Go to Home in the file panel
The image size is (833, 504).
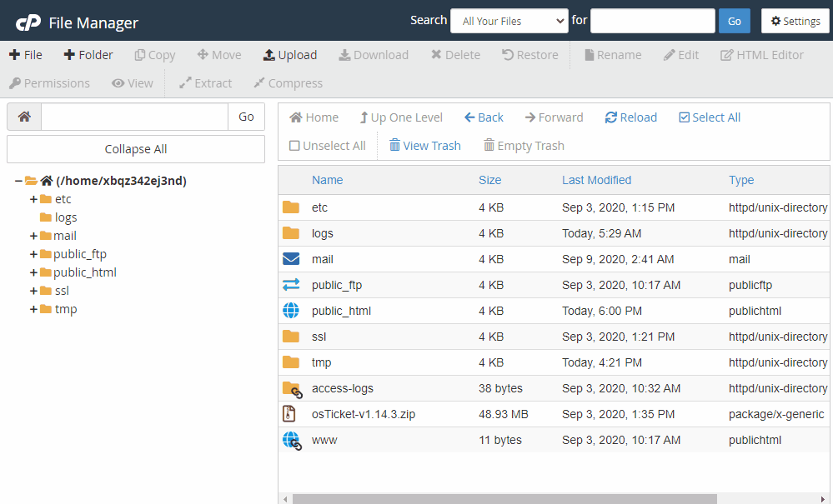[x=314, y=117]
